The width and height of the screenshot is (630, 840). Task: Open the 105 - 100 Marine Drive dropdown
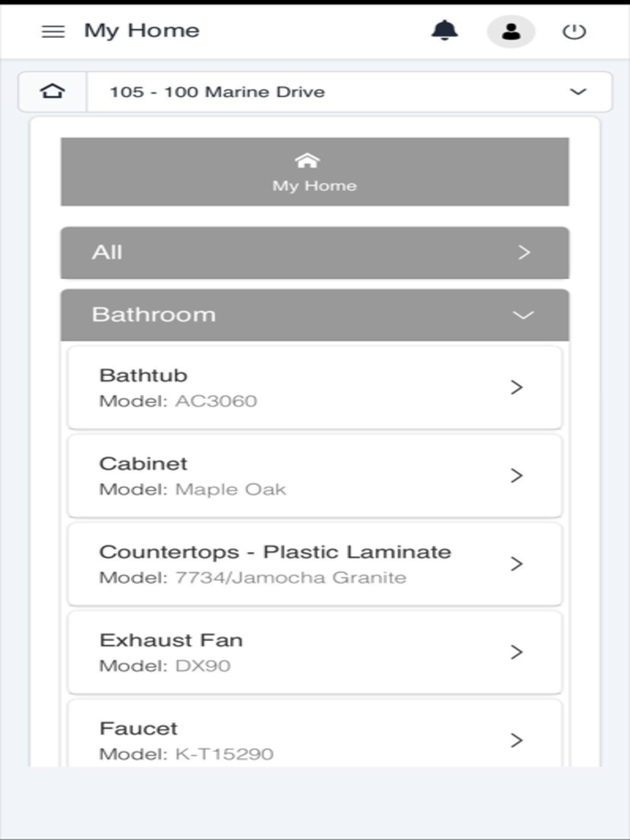point(349,92)
